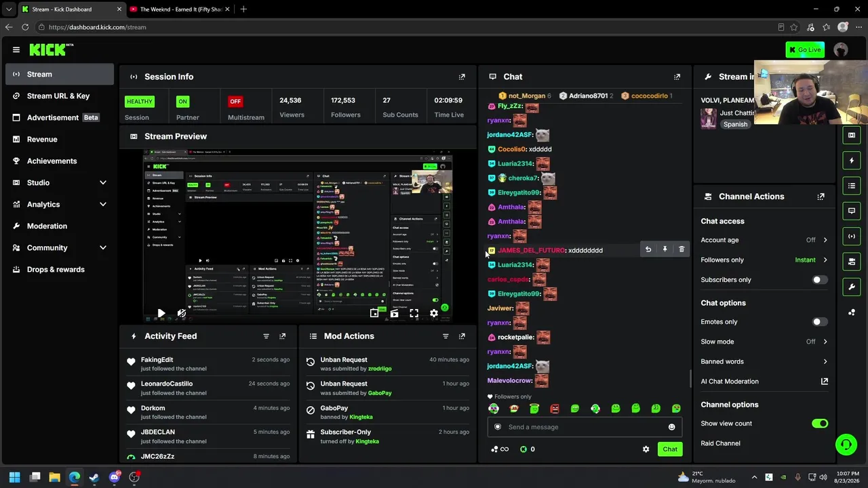
Task: Open the Windows Start menu
Action: (14, 477)
